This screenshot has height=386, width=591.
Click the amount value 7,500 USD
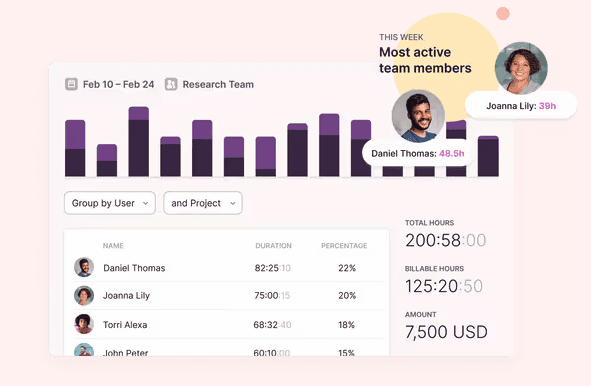click(446, 332)
